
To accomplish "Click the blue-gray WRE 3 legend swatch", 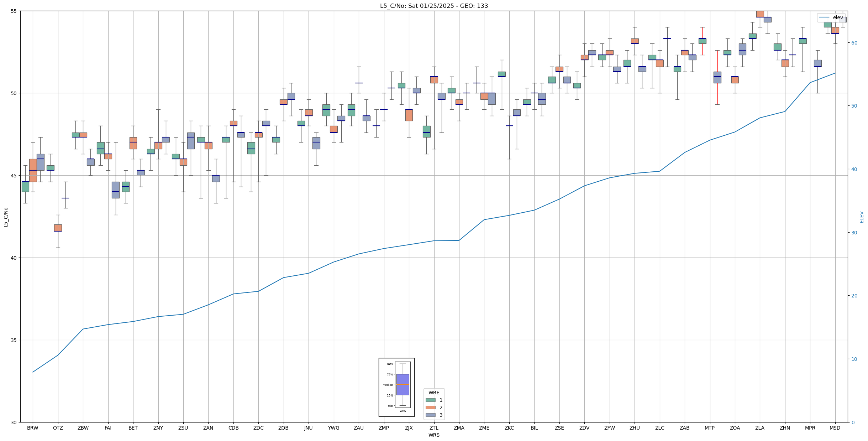I will (430, 415).
